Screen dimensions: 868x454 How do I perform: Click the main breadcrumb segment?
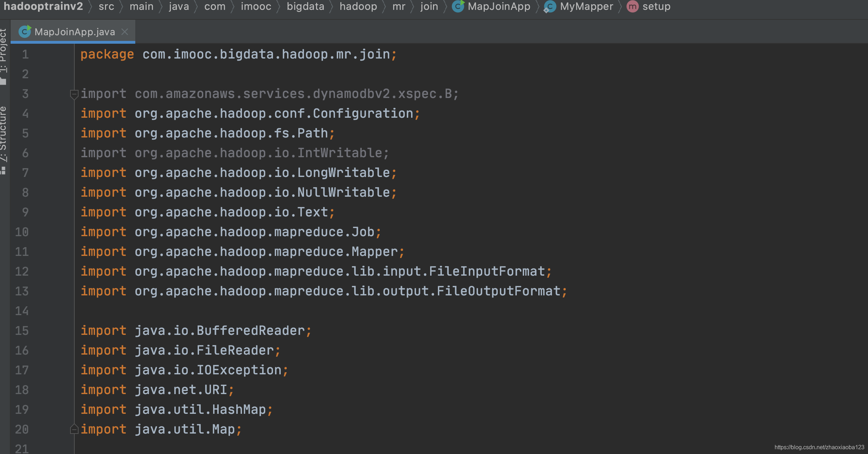click(x=142, y=6)
